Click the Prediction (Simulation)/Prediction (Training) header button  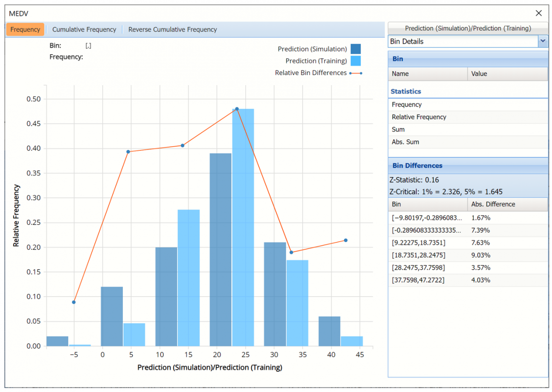click(468, 29)
